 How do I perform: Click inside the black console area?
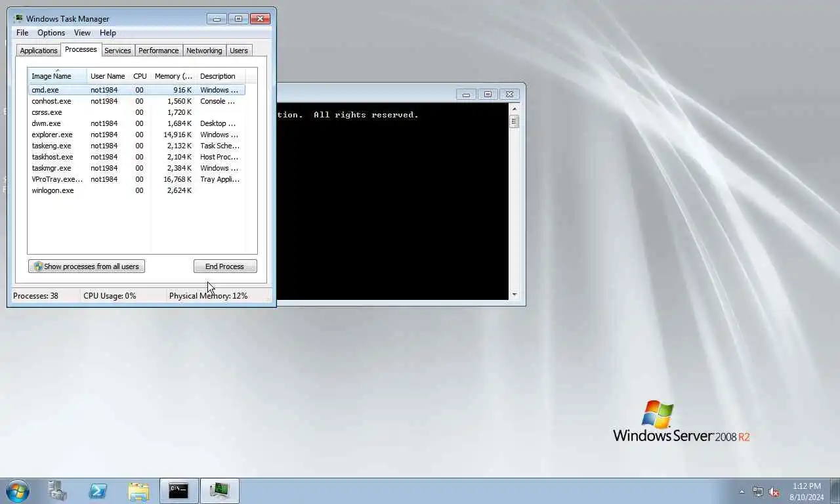[392, 201]
